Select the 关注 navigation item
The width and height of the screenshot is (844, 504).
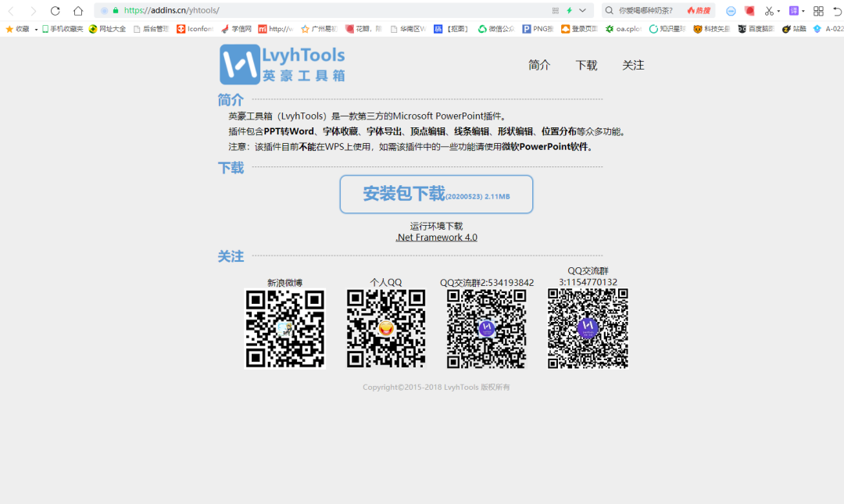(633, 65)
